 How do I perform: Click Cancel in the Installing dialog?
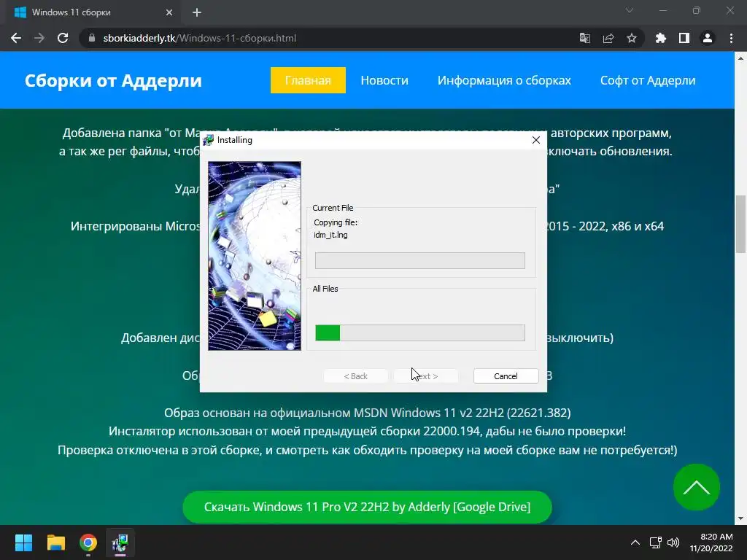click(x=506, y=376)
